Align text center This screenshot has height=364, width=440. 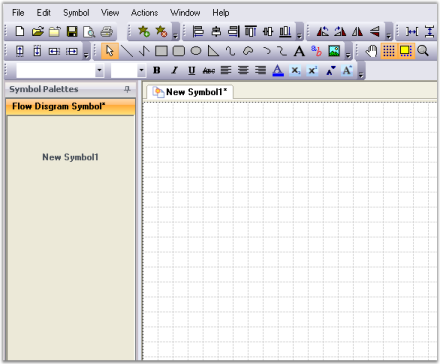(243, 70)
